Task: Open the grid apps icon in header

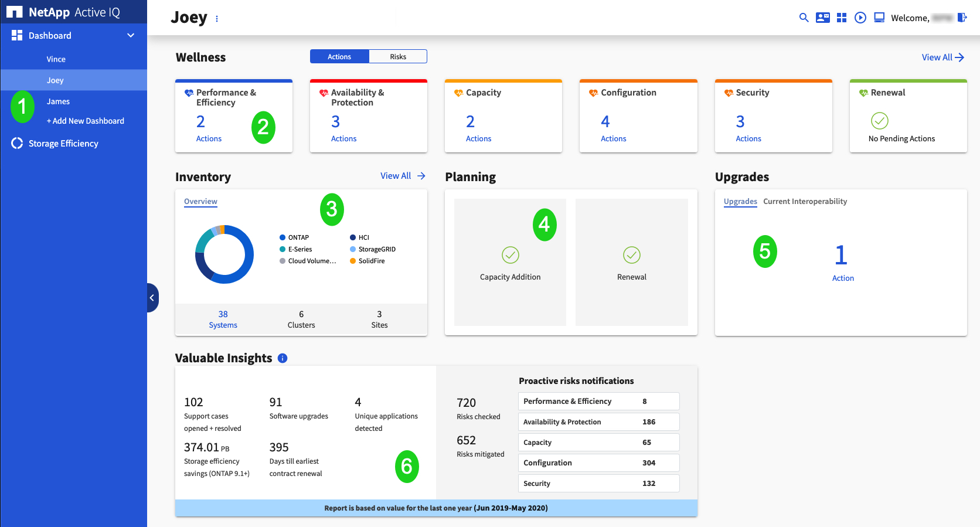Action: (842, 18)
